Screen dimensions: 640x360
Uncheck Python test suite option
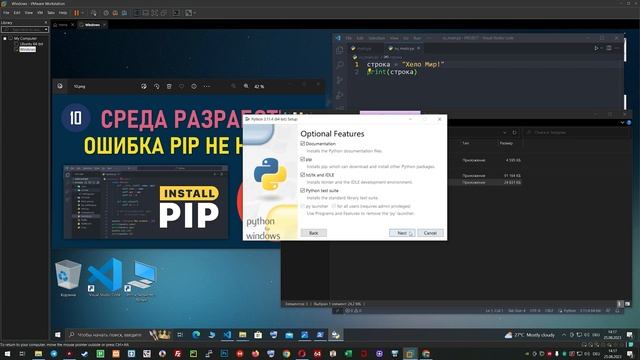[302, 191]
